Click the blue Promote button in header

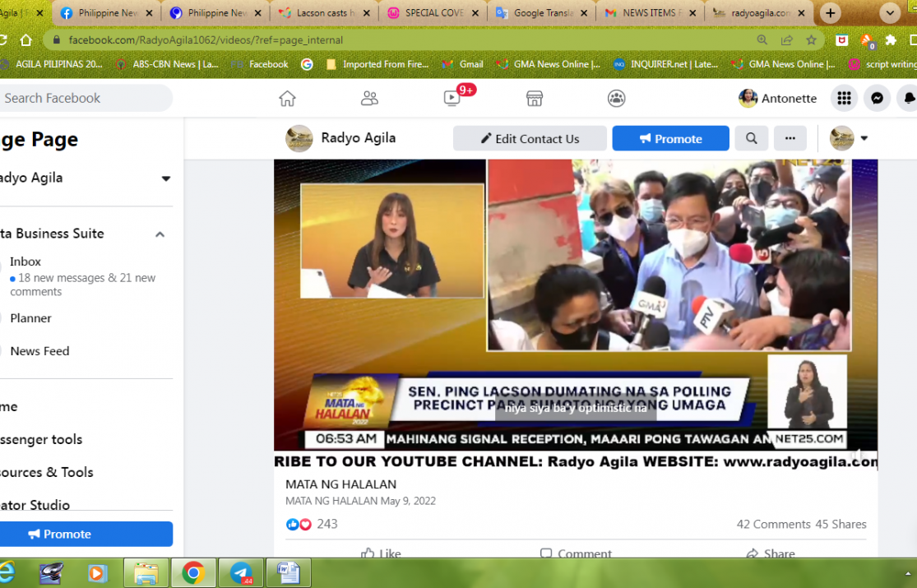[x=670, y=138]
